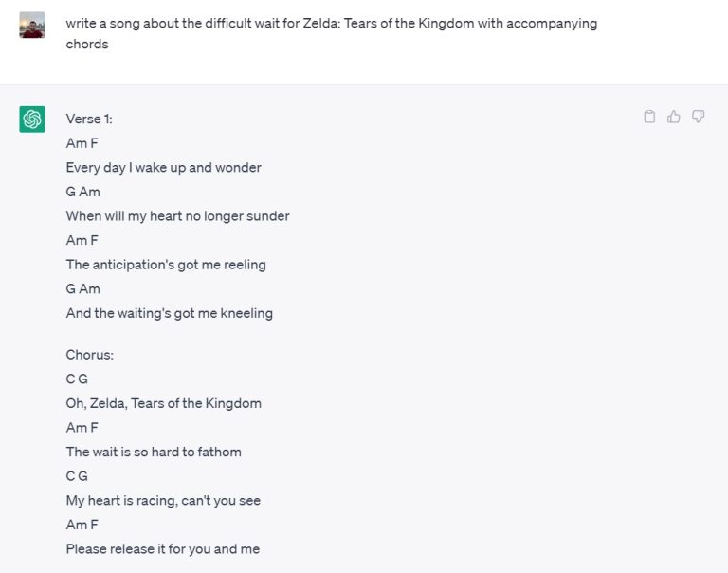Click the 'Verse 1:' heading
The width and height of the screenshot is (728, 573).
[89, 119]
